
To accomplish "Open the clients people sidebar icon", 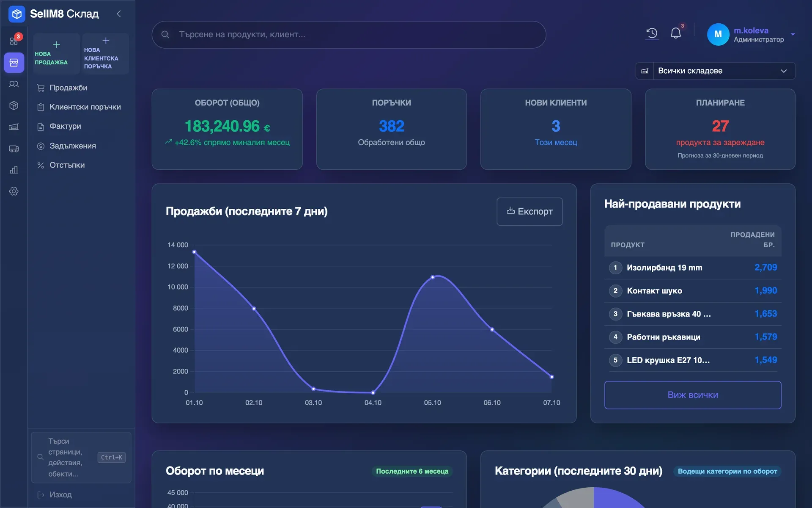I will 14,84.
